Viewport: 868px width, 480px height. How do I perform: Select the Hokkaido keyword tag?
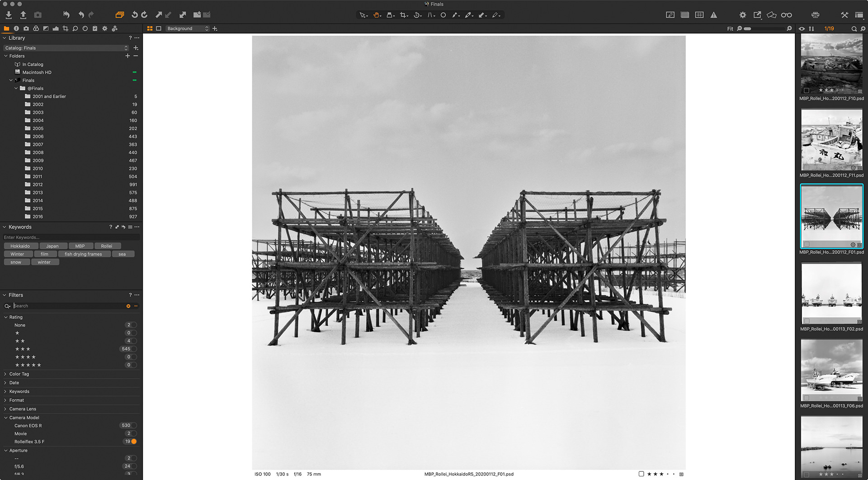[20, 246]
